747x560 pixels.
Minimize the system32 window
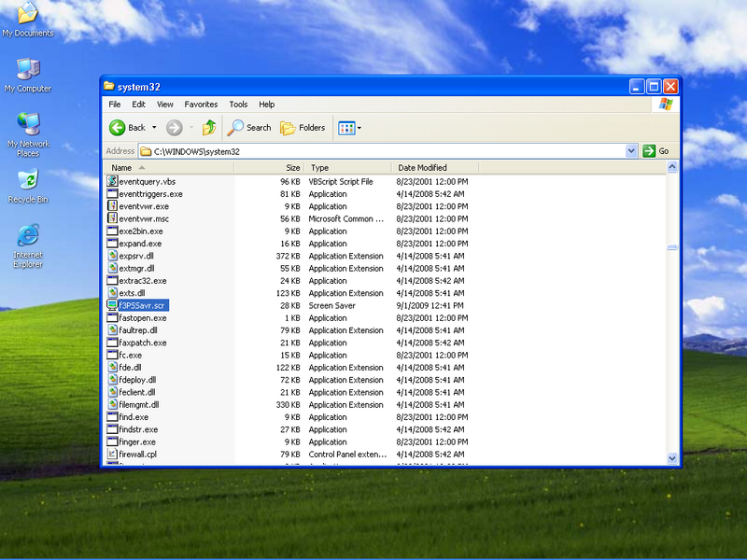637,87
